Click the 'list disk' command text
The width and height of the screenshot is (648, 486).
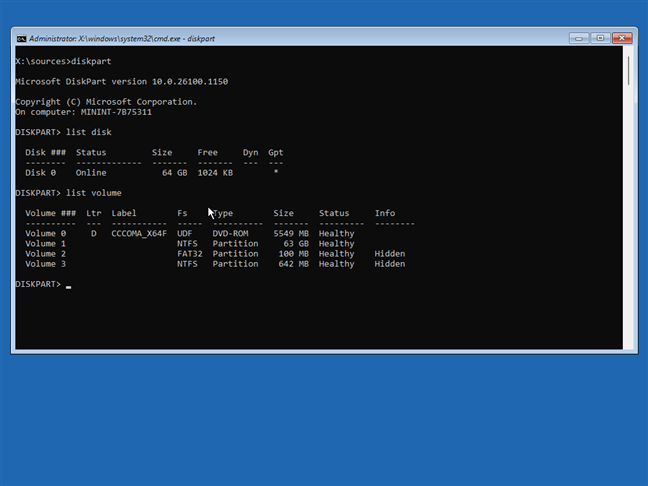[89, 132]
